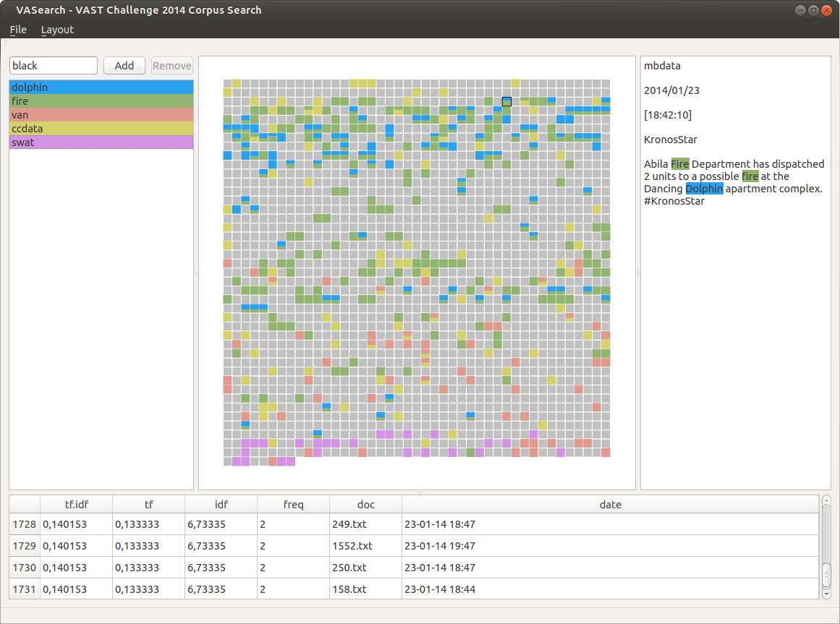840x624 pixels.
Task: Open the Layout menu
Action: (57, 30)
